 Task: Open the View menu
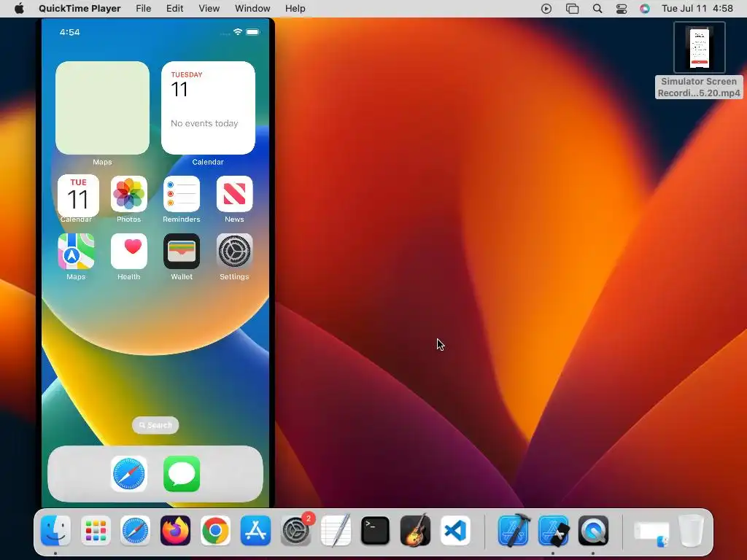tap(209, 9)
